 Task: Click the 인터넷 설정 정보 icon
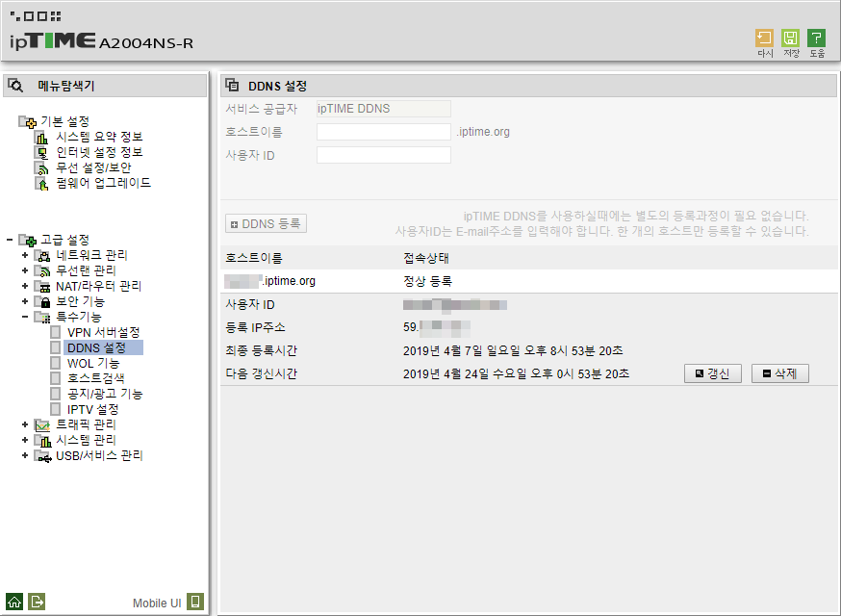[x=41, y=152]
